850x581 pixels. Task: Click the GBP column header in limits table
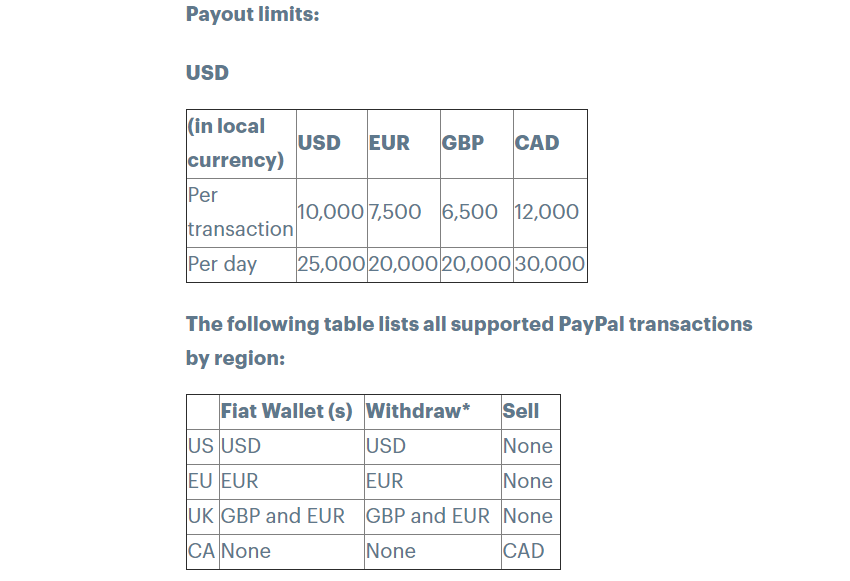(476, 144)
